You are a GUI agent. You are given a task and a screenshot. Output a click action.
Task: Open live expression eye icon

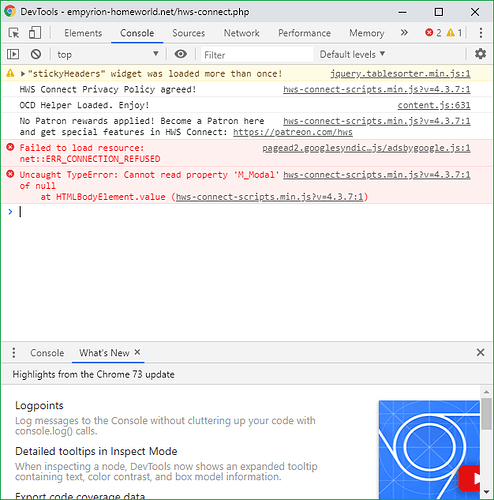pos(180,54)
